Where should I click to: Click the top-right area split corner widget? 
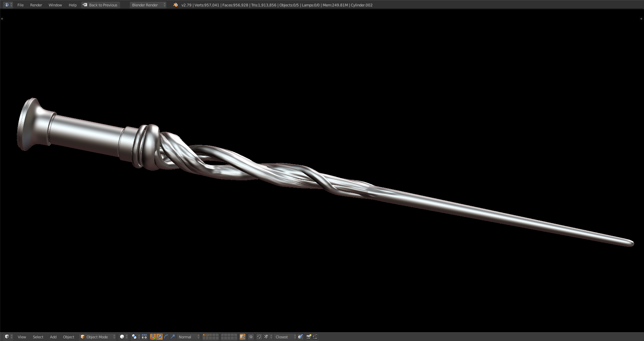click(641, 19)
